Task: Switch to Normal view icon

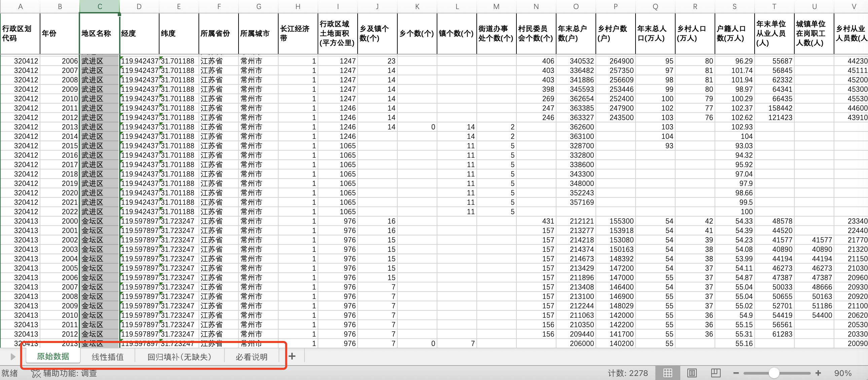Action: 667,373
